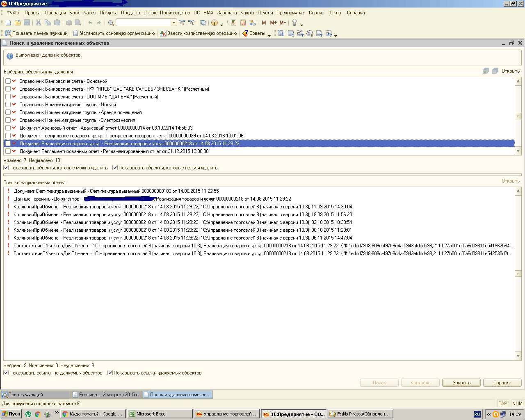Image resolution: width=525 pixels, height=420 pixels.
Task: Check the box for 'Авансовый отчет 00000000014' row
Action: [x=8, y=128]
